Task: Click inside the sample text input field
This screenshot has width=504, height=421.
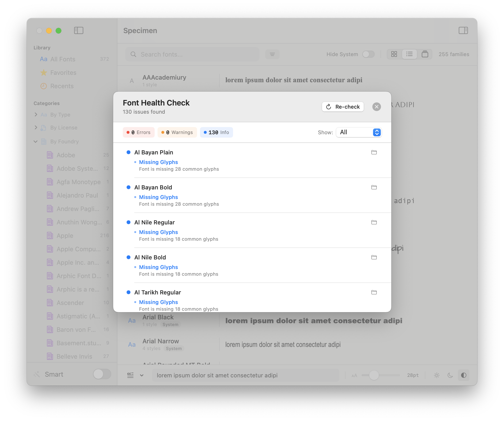Action: point(245,375)
